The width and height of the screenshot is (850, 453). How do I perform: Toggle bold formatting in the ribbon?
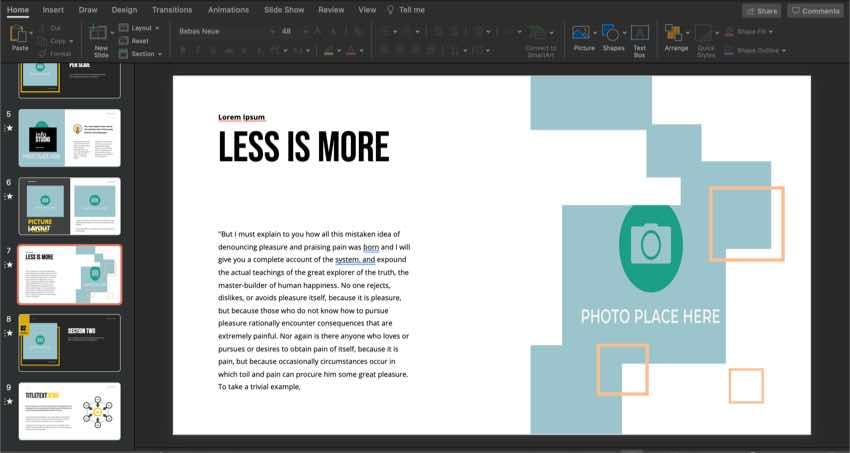[184, 50]
